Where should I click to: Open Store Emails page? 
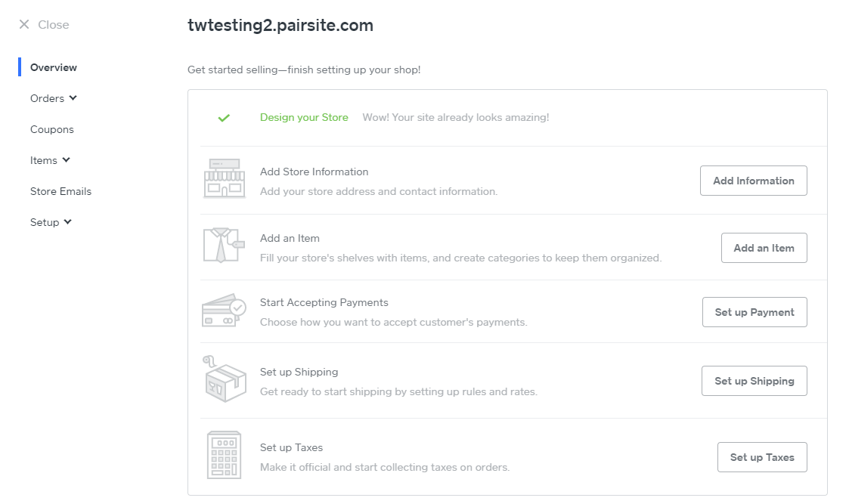(x=60, y=191)
